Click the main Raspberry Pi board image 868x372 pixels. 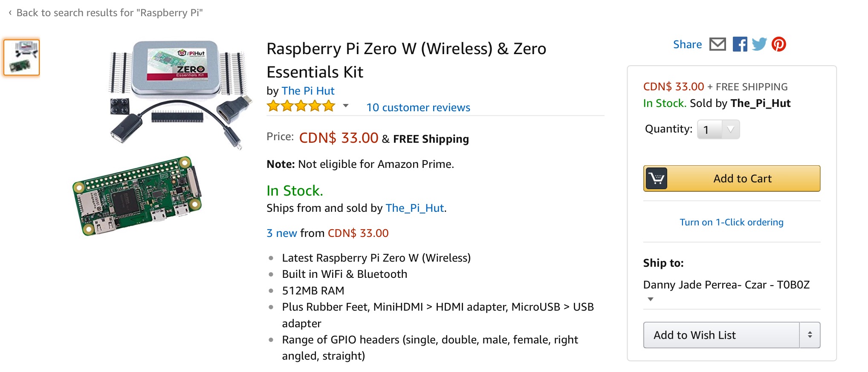[x=137, y=196]
